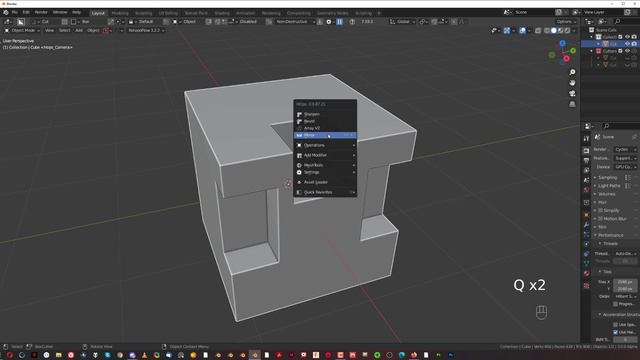The width and height of the screenshot is (640, 360).
Task: Open the Output properties tab icon
Action: coord(587,161)
